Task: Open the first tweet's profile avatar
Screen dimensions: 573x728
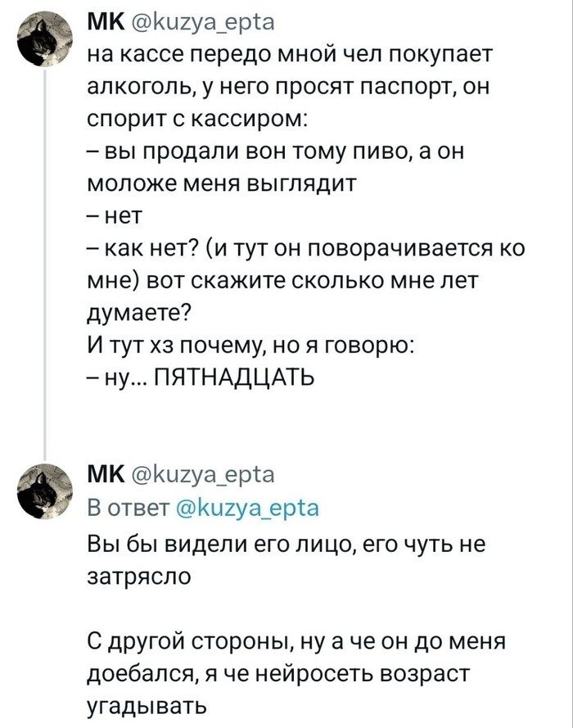Action: click(41, 42)
